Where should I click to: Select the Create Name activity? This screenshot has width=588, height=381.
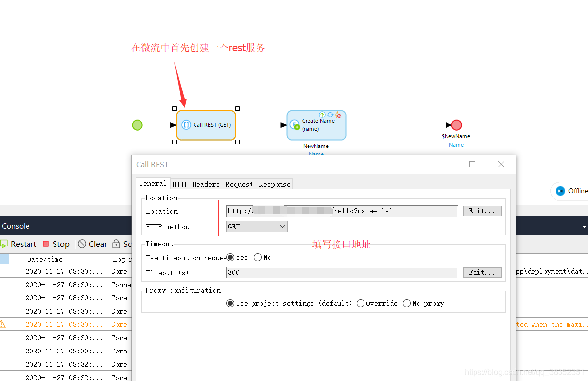[x=316, y=125]
